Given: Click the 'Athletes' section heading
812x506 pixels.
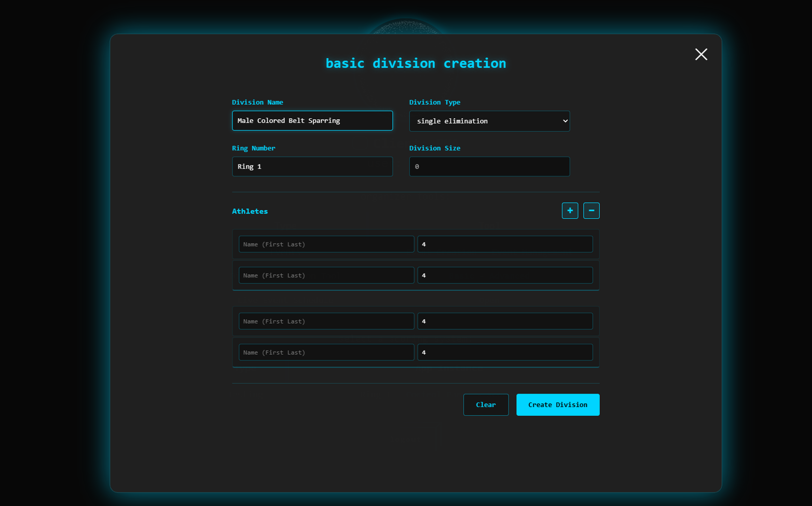Looking at the screenshot, I should (250, 211).
